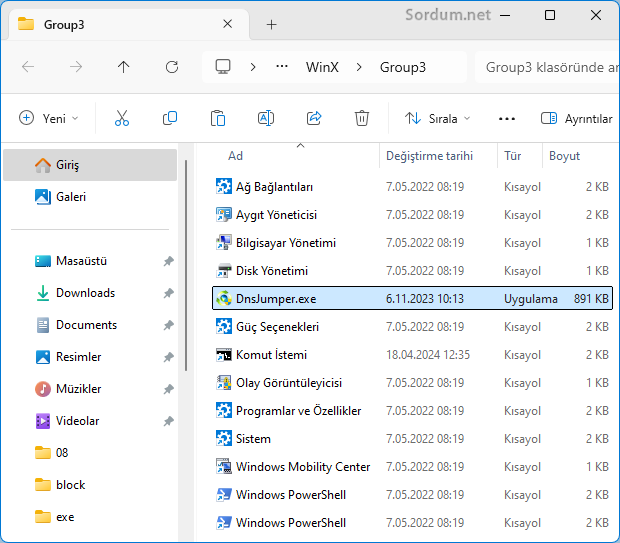
Task: Click the Windows Mobility Center icon
Action: (x=224, y=467)
